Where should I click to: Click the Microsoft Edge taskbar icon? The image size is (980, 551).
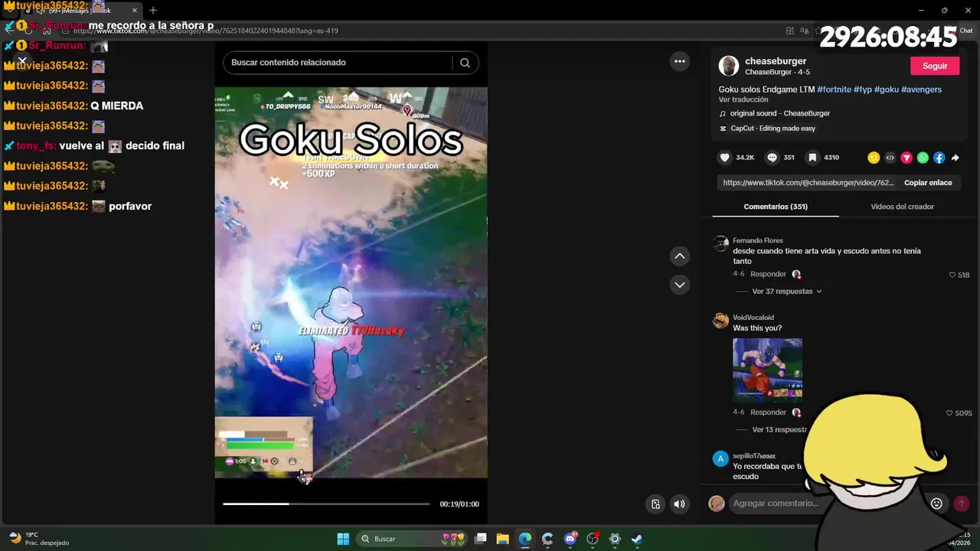click(525, 539)
